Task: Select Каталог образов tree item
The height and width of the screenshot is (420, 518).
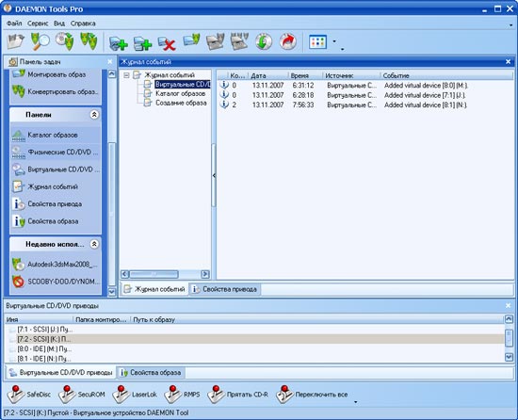Action: click(181, 94)
